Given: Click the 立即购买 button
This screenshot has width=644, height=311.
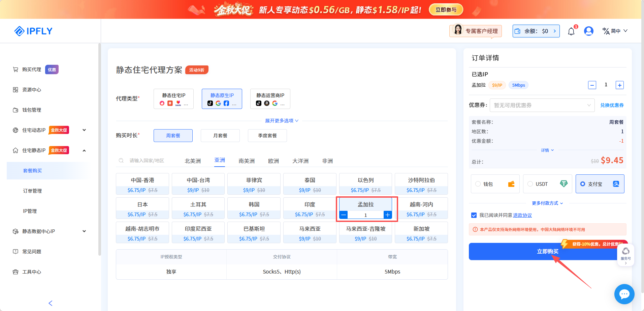Looking at the screenshot, I should point(548,251).
